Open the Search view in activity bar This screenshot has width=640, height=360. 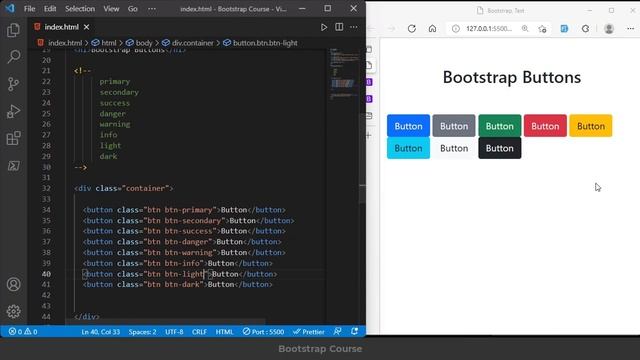click(x=13, y=57)
